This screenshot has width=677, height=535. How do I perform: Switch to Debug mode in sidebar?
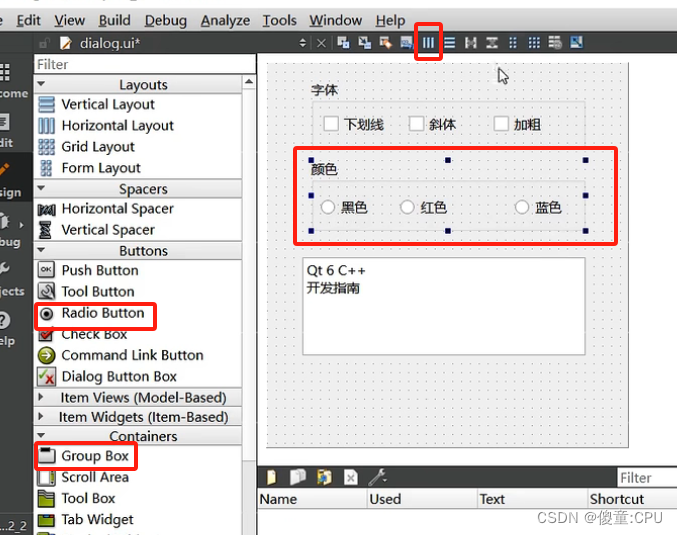coord(10,230)
